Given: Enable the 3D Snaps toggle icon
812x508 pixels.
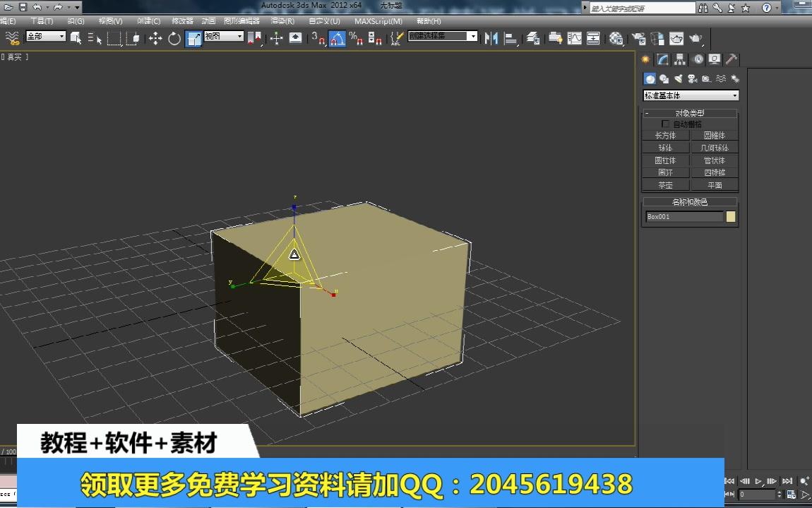Looking at the screenshot, I should pyautogui.click(x=317, y=38).
